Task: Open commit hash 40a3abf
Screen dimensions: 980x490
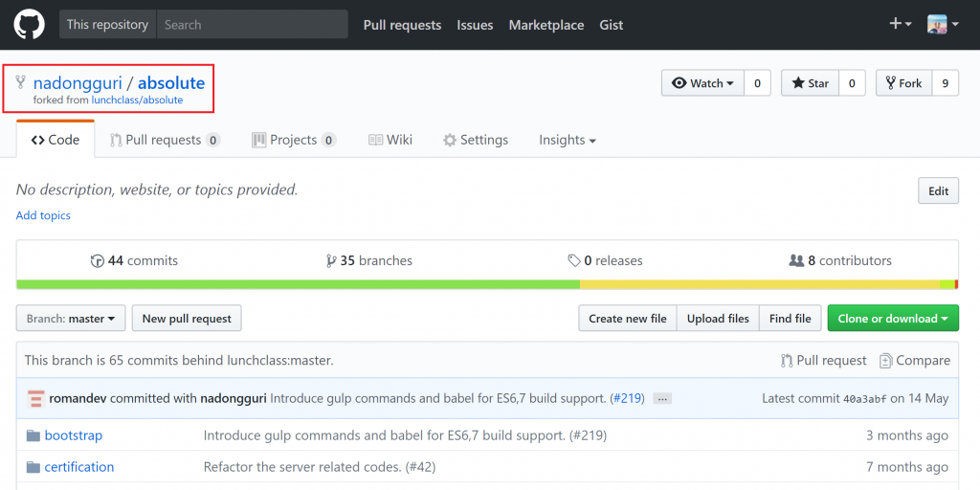Action: tap(865, 399)
